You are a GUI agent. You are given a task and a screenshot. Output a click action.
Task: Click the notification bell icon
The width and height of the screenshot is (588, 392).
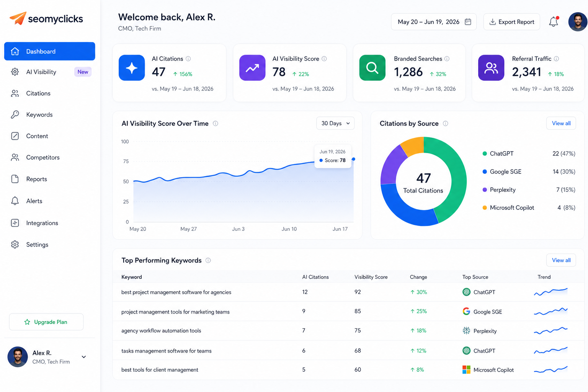[554, 22]
